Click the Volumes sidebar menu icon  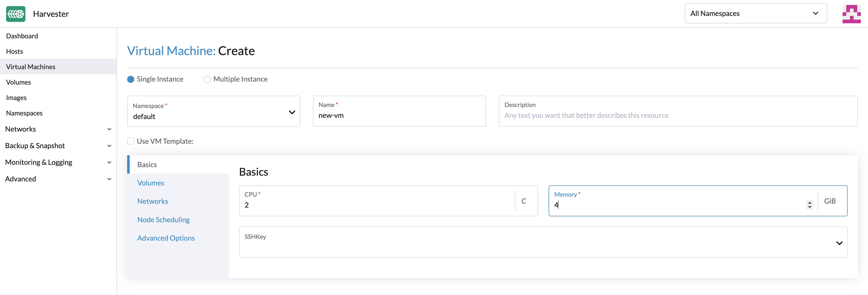[x=18, y=82]
